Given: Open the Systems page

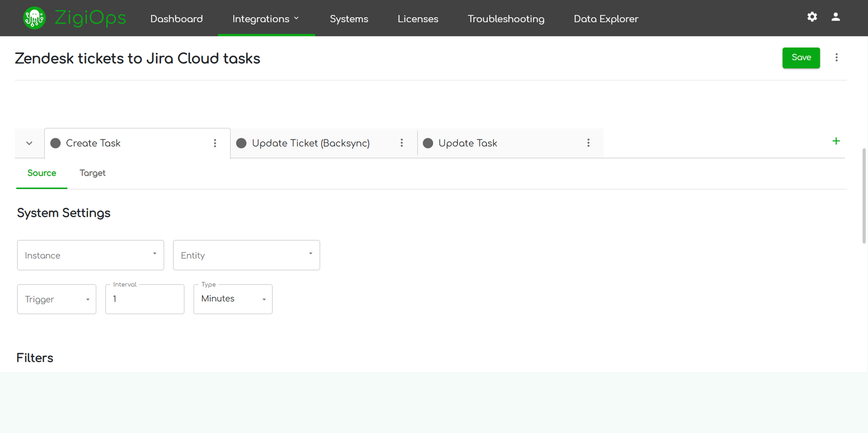Looking at the screenshot, I should click(x=349, y=19).
